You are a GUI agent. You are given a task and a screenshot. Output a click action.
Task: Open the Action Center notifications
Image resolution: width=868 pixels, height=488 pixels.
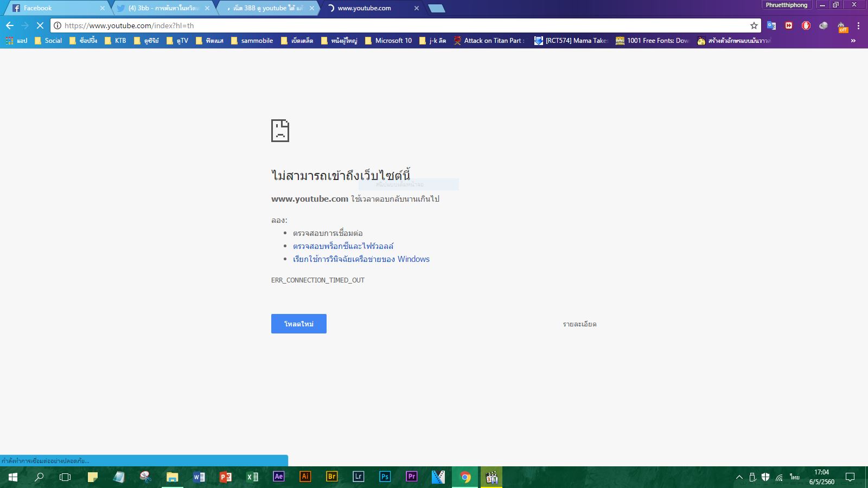pos(850,477)
